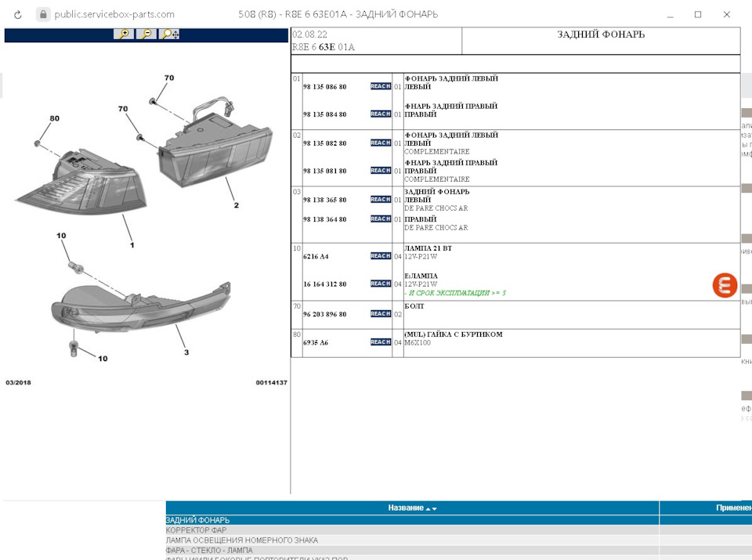This screenshot has height=560, width=752.
Task: Click the zoom out magnifier icon
Action: 146,34
